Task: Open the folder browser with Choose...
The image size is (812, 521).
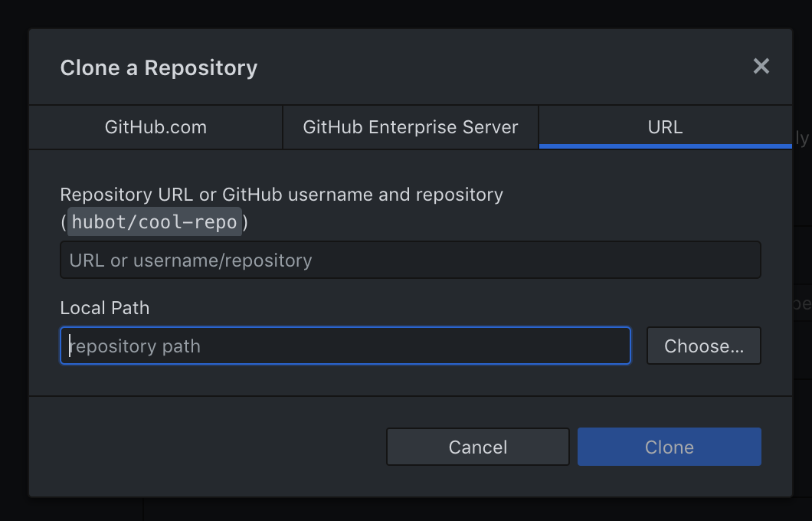Action: coord(703,346)
